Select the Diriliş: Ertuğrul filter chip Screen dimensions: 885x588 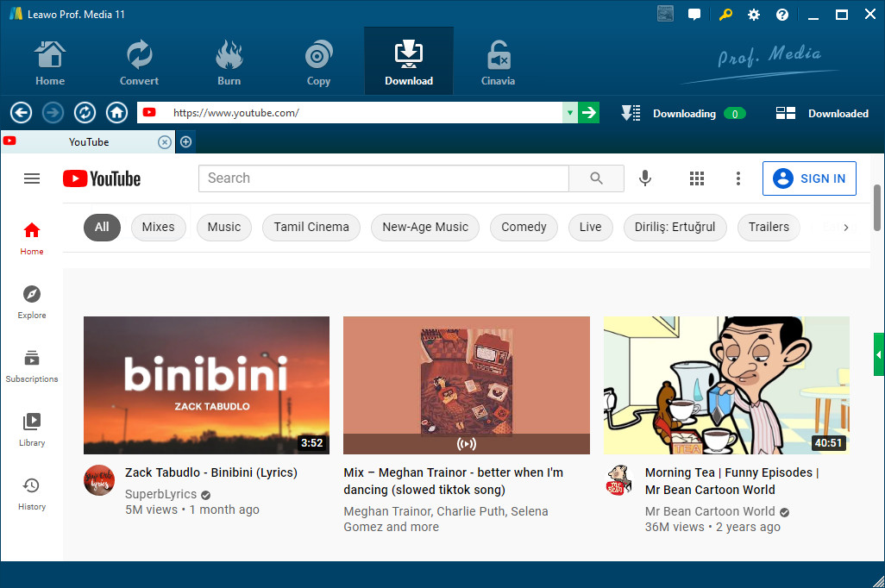675,227
